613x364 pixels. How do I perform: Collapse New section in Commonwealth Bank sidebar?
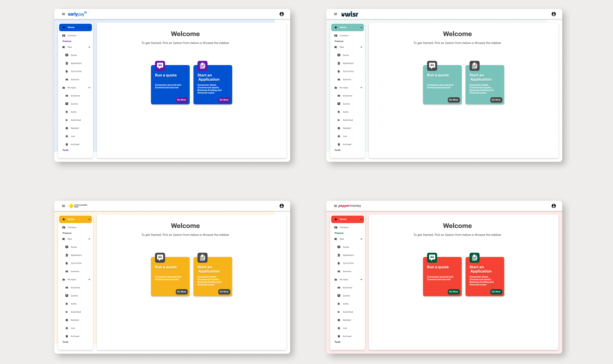pos(89,239)
